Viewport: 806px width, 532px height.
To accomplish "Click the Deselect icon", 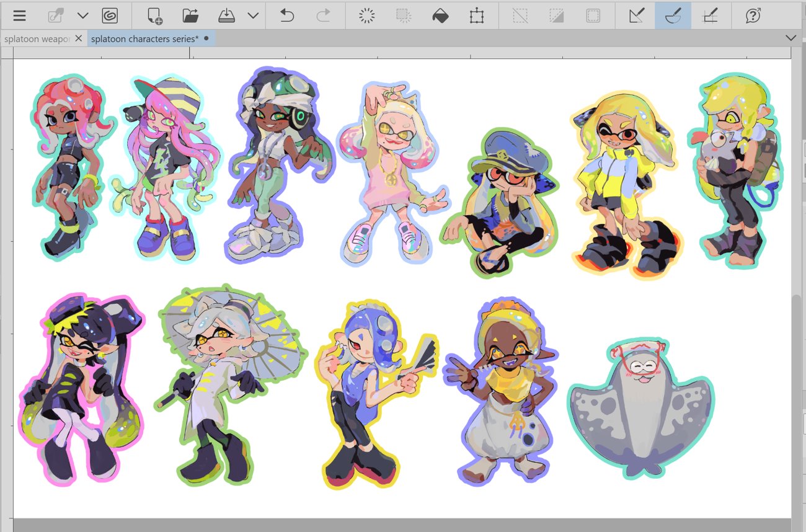I will (x=520, y=16).
